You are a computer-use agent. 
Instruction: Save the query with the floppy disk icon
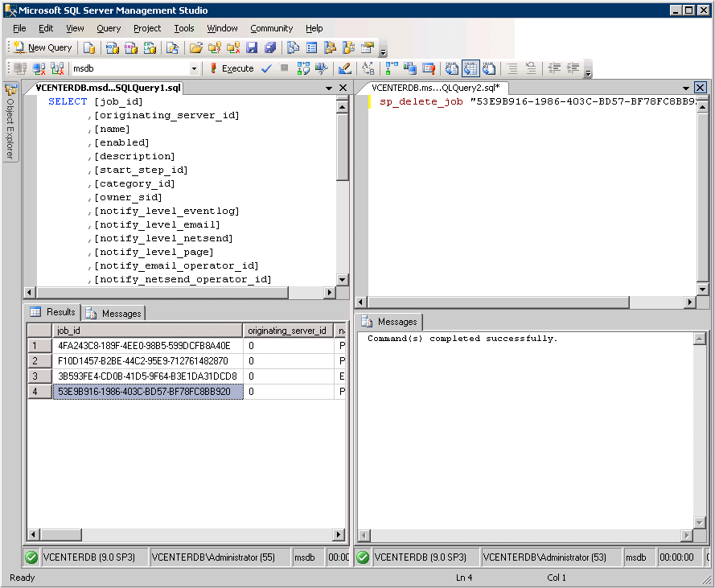click(252, 47)
